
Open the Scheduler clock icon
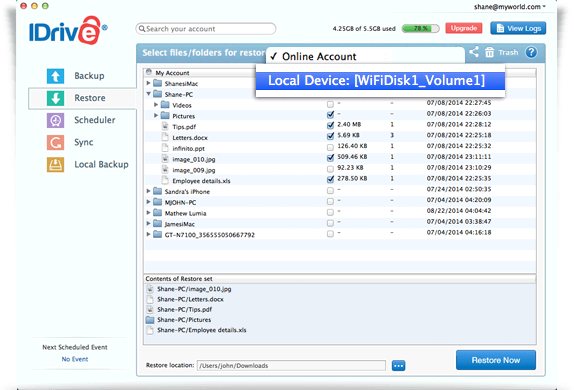(x=55, y=120)
